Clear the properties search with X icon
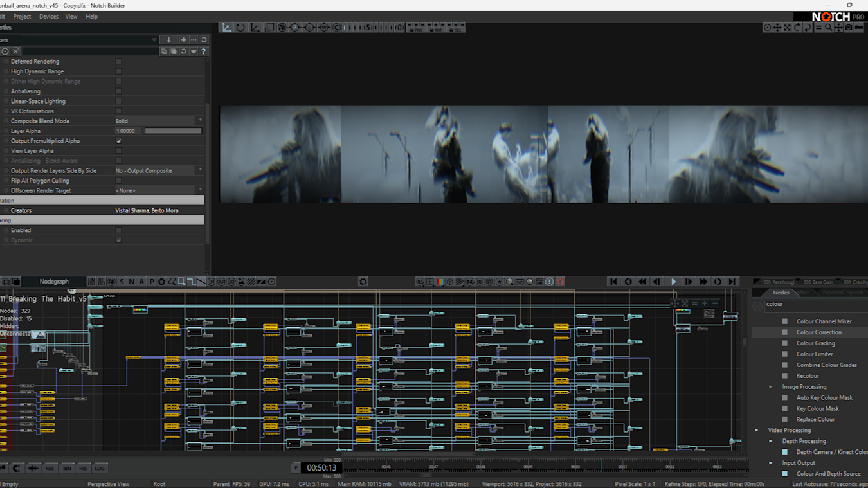 16,51
